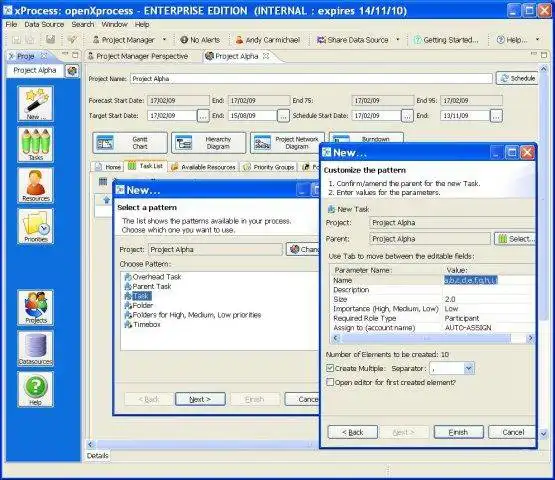Click Finish in Customize the pattern dialog
The image size is (555, 480).
(458, 432)
